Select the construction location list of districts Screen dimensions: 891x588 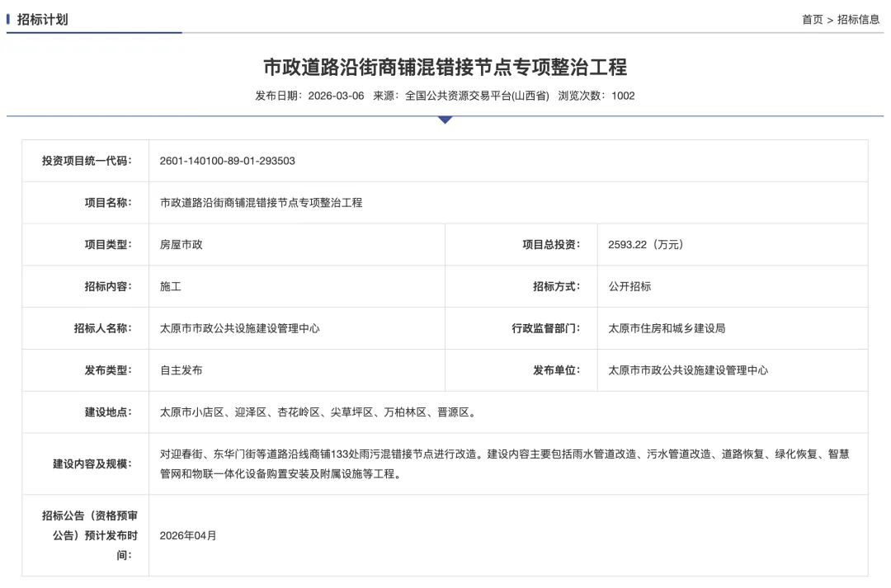[320, 412]
